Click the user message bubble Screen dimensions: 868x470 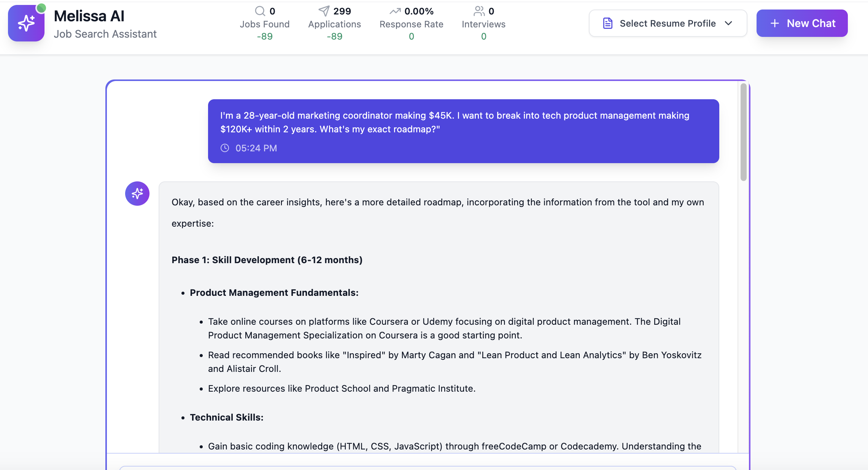(x=463, y=131)
